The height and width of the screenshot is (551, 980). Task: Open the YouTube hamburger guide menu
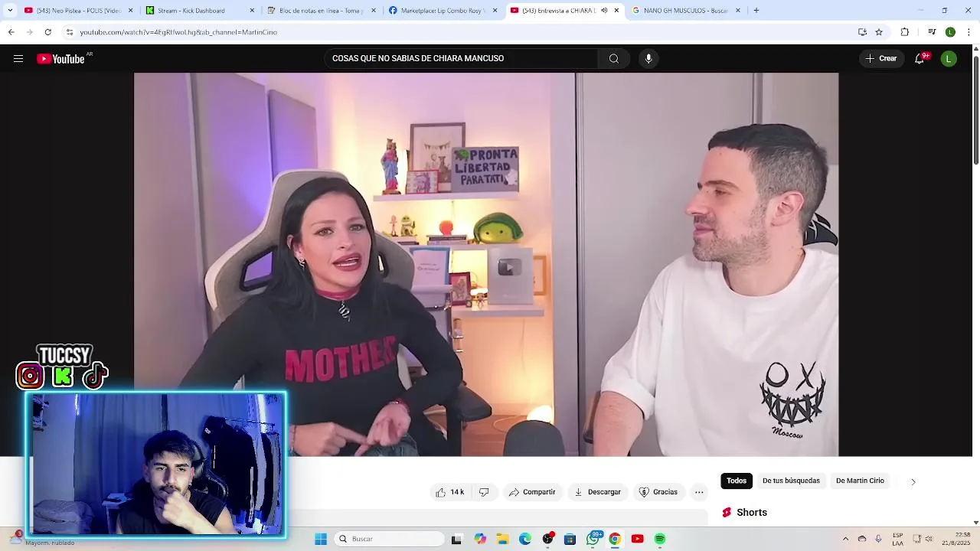18,59
